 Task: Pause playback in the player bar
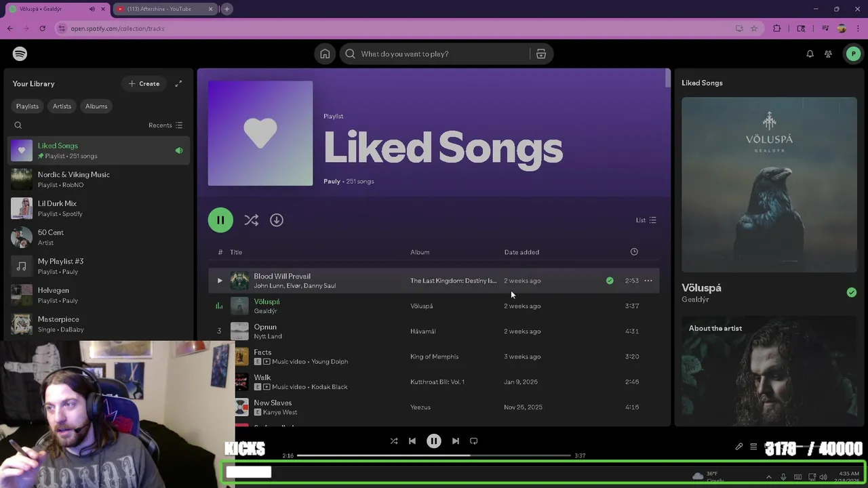click(x=434, y=441)
